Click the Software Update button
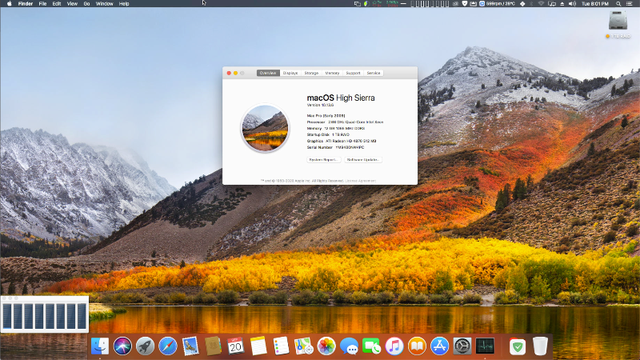Screen dimensions: 640x360 pyautogui.click(x=363, y=160)
